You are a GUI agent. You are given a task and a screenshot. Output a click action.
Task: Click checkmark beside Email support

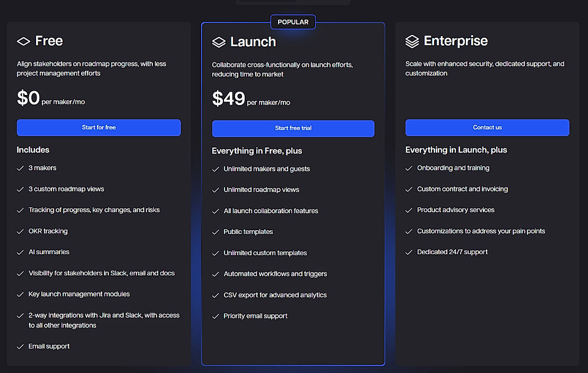pyautogui.click(x=20, y=347)
